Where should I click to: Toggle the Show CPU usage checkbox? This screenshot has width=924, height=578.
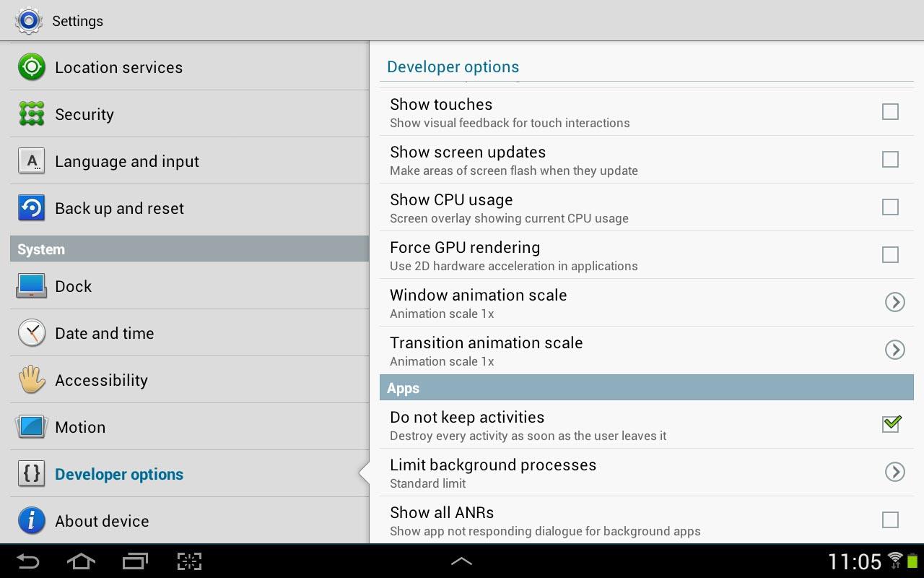(x=890, y=207)
